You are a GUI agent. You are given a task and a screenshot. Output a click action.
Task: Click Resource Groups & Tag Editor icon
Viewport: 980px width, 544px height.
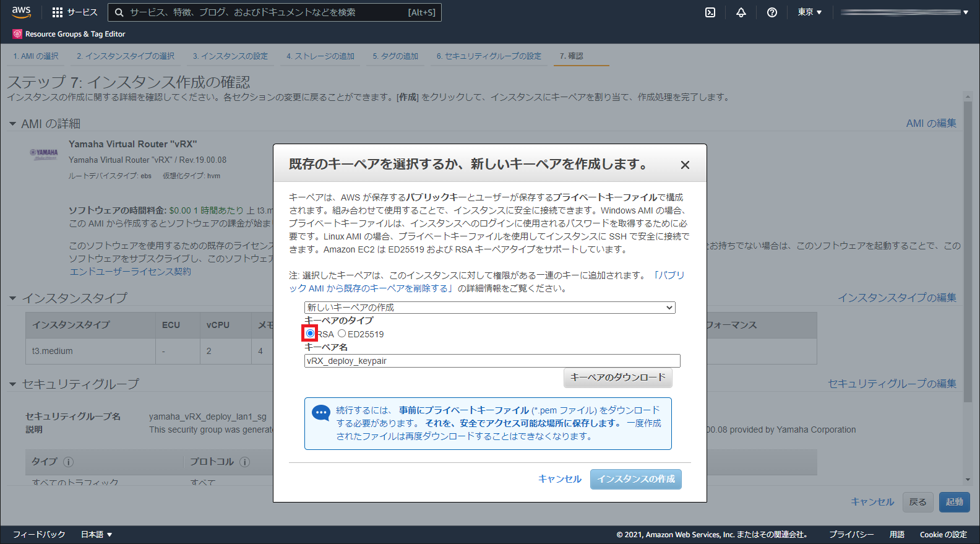click(17, 34)
